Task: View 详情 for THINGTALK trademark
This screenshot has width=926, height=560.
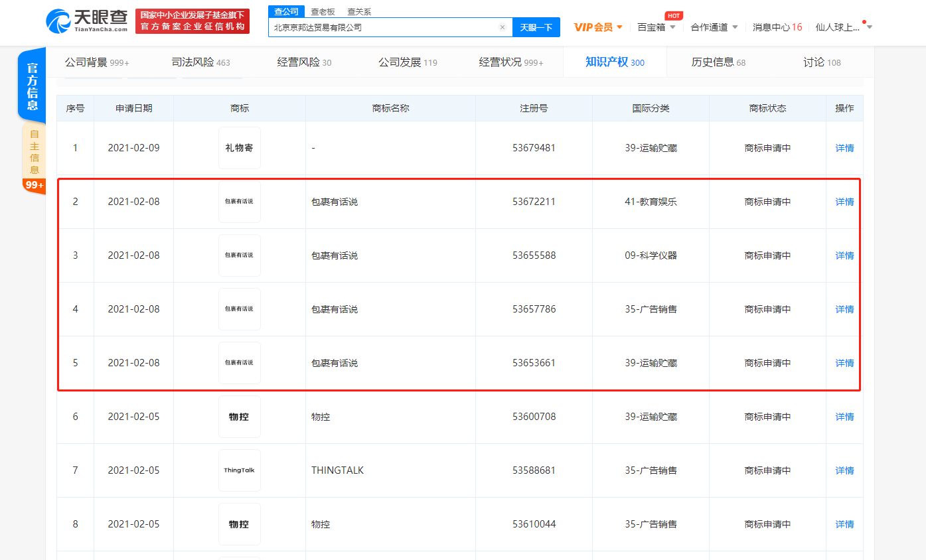Action: tap(844, 470)
